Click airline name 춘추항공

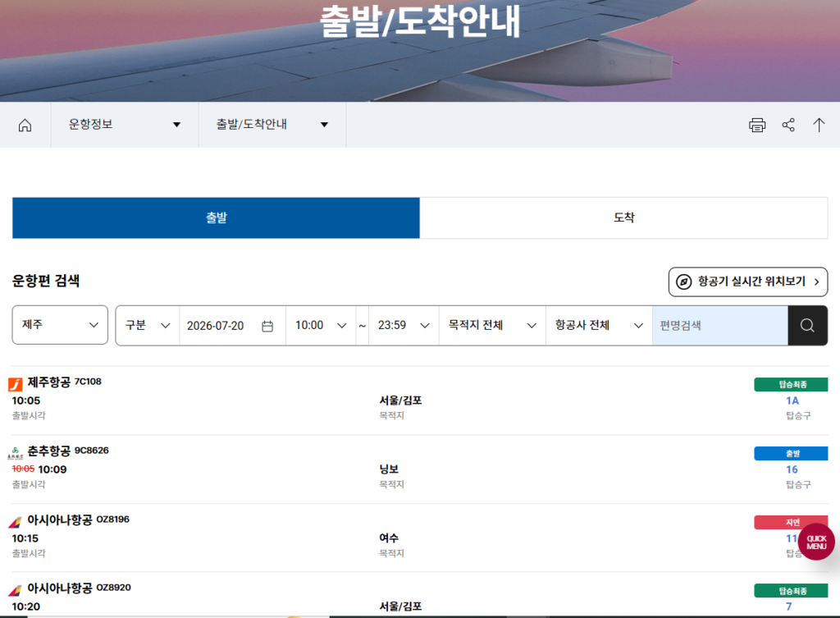(x=48, y=451)
